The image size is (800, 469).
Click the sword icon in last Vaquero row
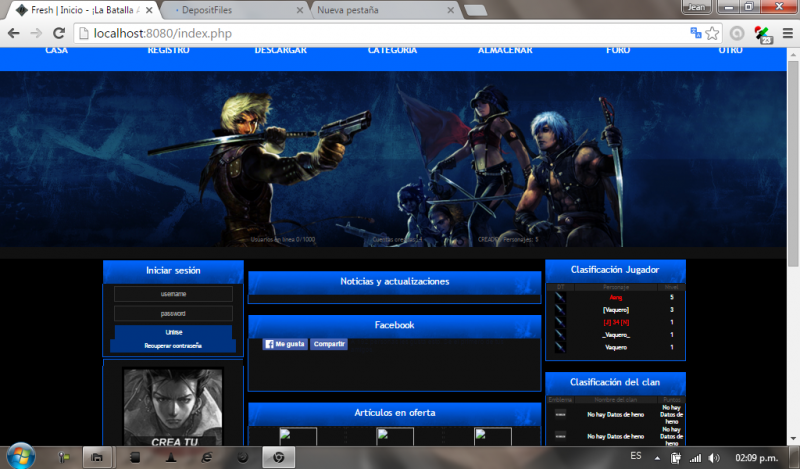point(560,347)
